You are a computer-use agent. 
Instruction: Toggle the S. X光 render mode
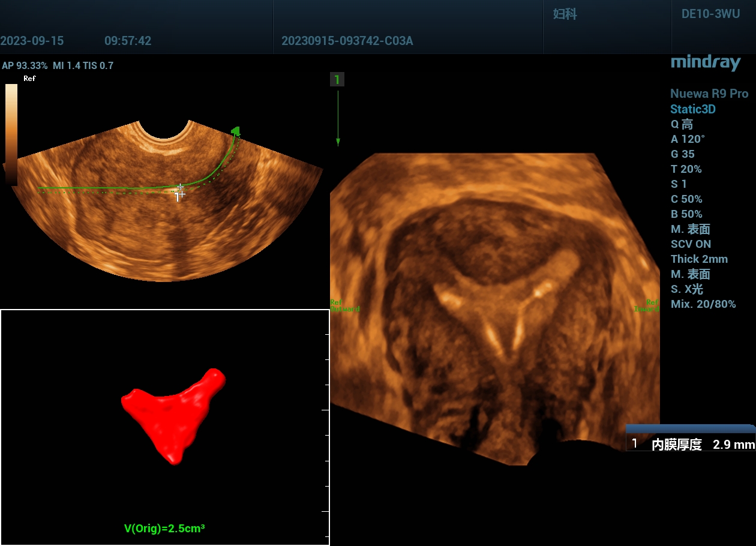pos(686,289)
